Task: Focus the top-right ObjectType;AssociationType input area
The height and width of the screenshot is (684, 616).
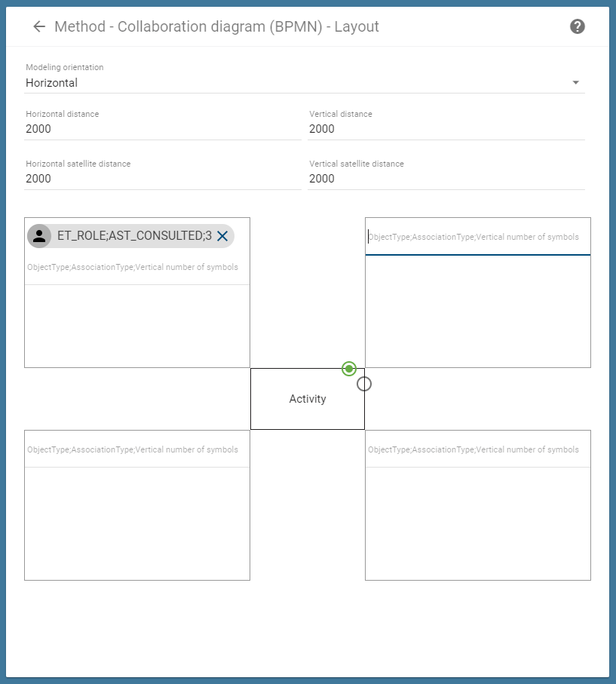Action: tap(477, 236)
